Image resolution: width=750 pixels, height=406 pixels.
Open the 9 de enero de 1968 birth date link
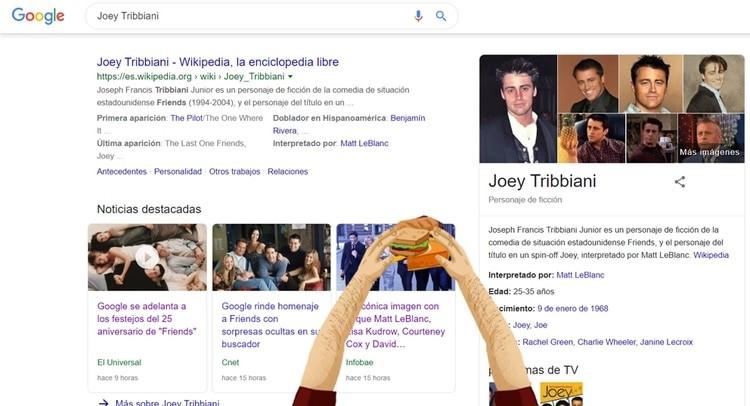pyautogui.click(x=573, y=308)
